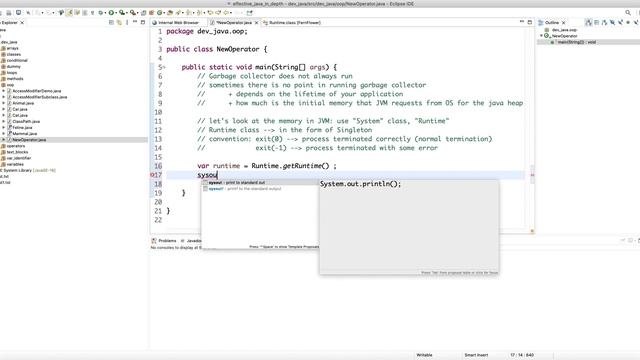Click the Search magnifier icon at top right
Image resolution: width=640 pixels, height=360 pixels.
tap(628, 13)
